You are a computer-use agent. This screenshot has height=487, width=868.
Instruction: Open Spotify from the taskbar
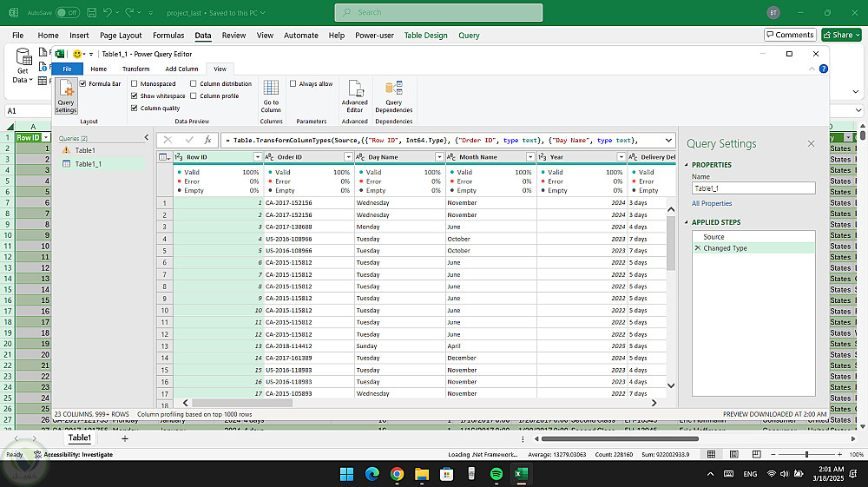tap(496, 474)
